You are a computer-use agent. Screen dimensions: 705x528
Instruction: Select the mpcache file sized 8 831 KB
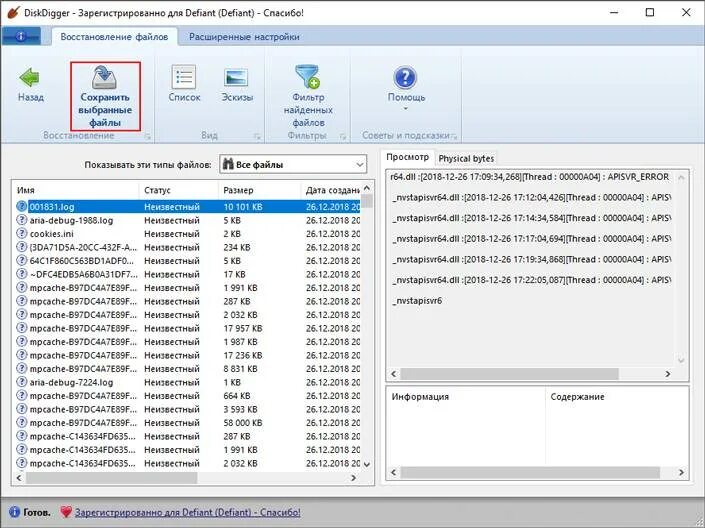187,369
